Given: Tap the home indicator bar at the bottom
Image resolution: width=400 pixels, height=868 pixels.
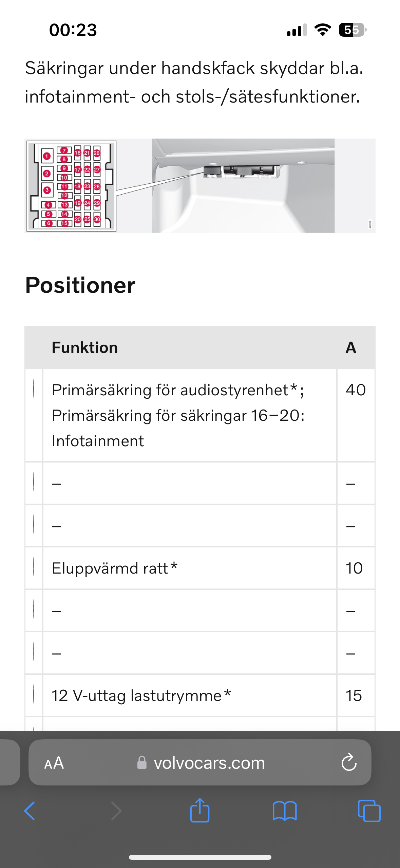Looking at the screenshot, I should 200,857.
